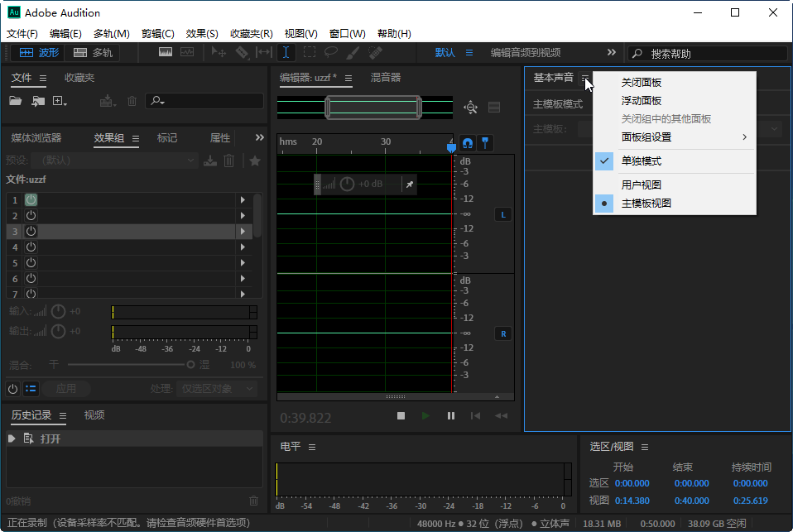Image resolution: width=793 pixels, height=532 pixels.
Task: Open the Files panel menu
Action: [x=43, y=78]
